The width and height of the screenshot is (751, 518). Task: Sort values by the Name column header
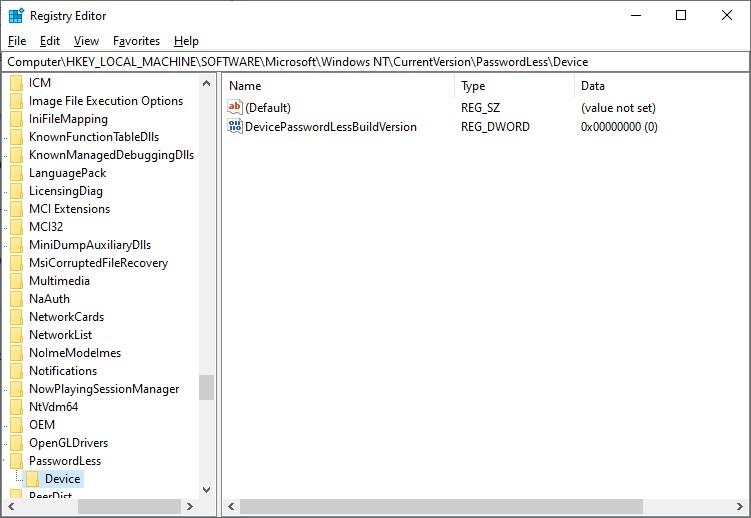point(340,86)
